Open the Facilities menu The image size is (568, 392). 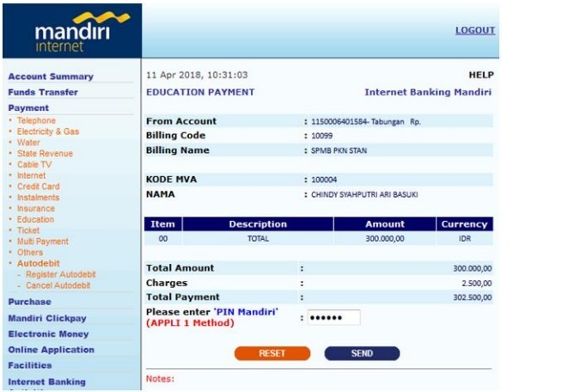coord(30,365)
